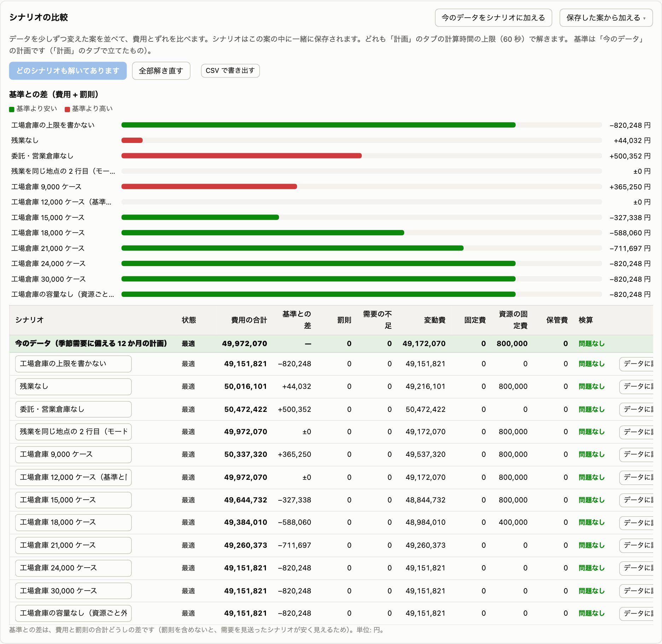Click 今のデータをシナリオに加える button

point(493,18)
